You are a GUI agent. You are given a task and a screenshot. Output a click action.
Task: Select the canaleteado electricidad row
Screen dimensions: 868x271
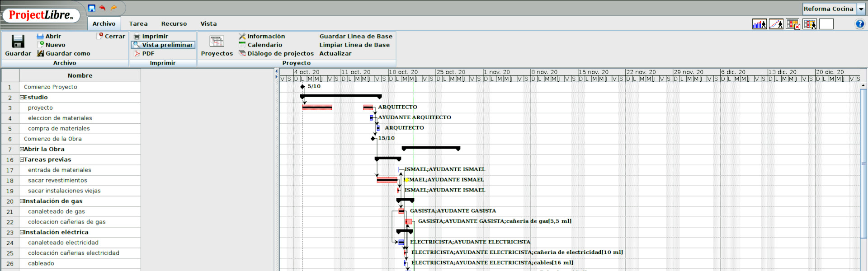point(80,243)
